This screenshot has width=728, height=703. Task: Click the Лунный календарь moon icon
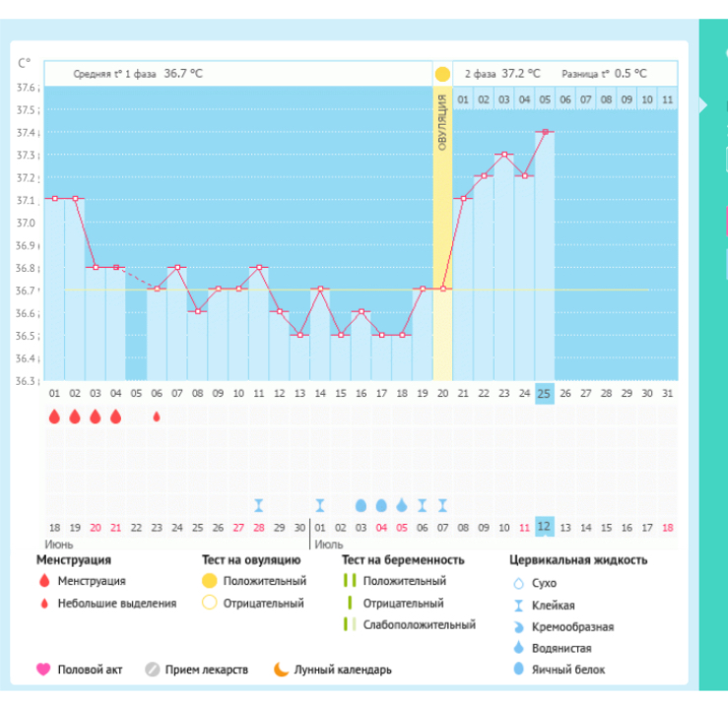pyautogui.click(x=281, y=670)
